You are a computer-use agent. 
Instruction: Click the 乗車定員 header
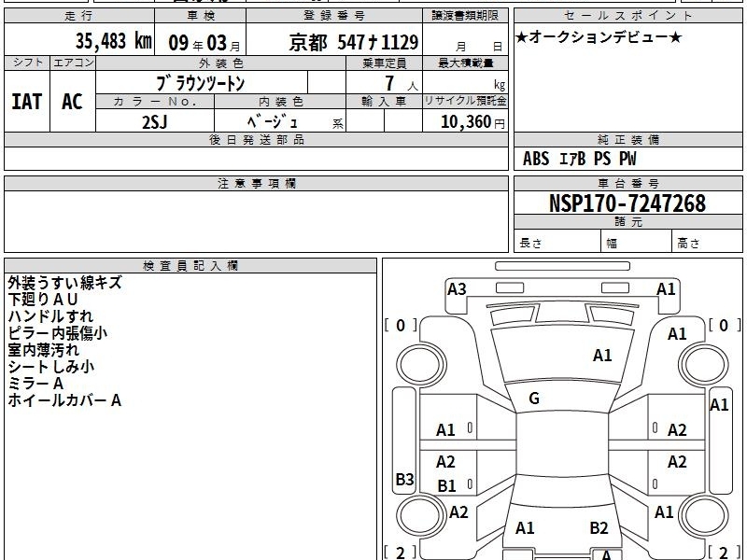(384, 63)
